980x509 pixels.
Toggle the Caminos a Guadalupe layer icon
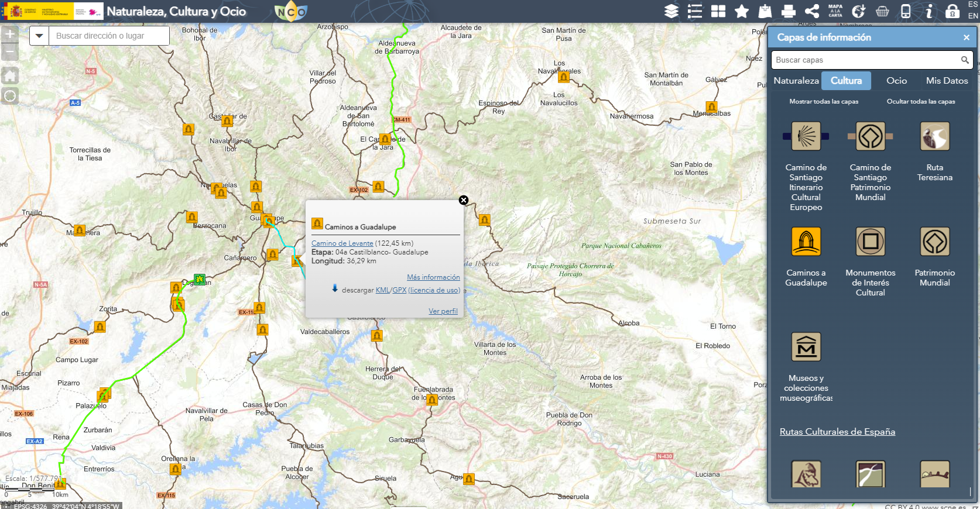click(806, 242)
